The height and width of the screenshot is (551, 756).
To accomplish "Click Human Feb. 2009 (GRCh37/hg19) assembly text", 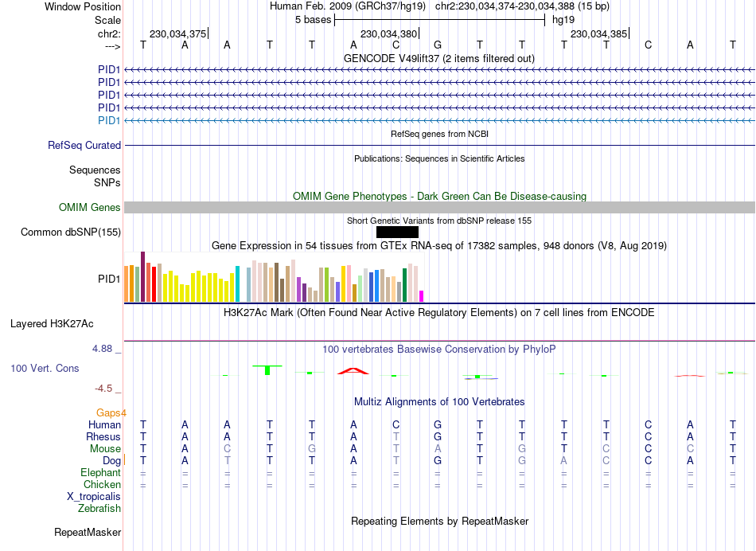I will tap(348, 6).
